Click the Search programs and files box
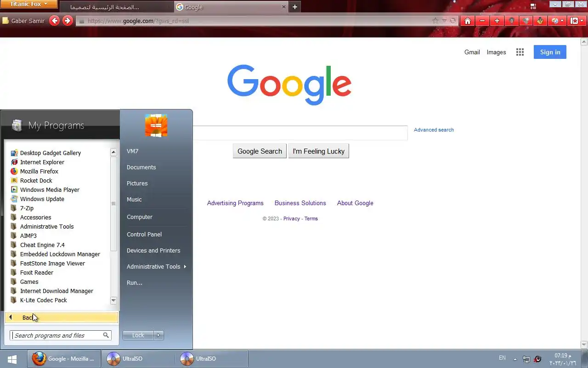 pyautogui.click(x=61, y=335)
